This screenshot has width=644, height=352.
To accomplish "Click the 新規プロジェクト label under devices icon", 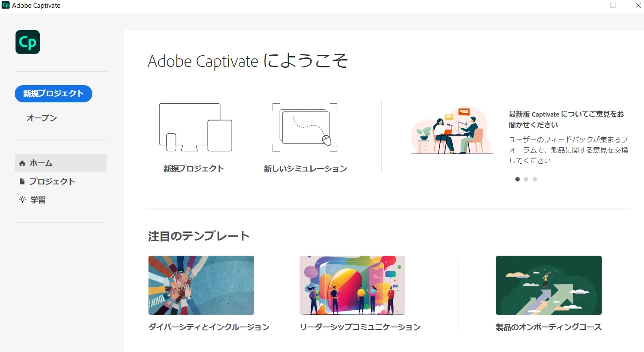I will pos(194,169).
